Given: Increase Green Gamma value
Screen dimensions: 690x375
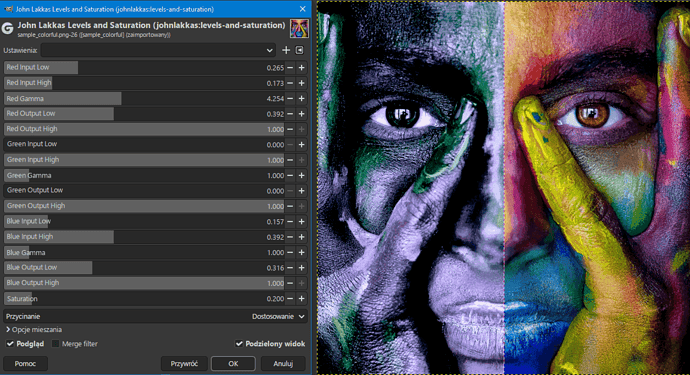Looking at the screenshot, I should coord(301,176).
